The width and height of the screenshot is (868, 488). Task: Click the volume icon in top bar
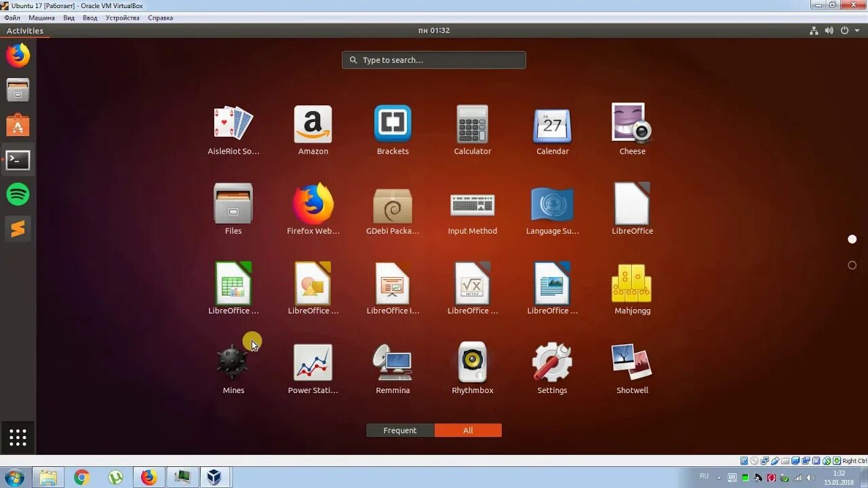point(829,30)
